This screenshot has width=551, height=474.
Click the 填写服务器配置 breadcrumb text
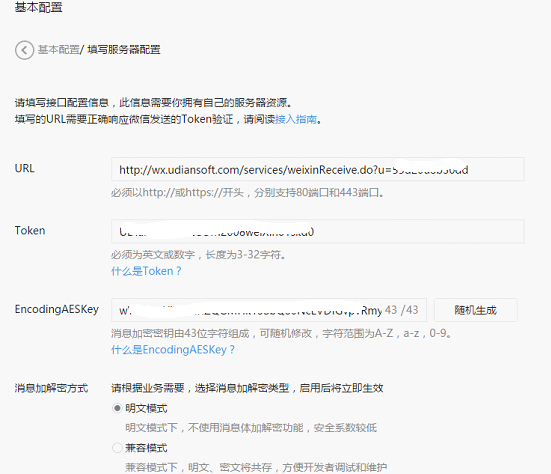[x=124, y=50]
